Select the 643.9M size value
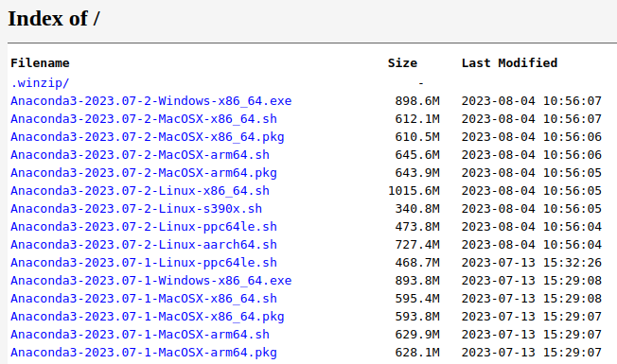617x364 pixels. 417,173
